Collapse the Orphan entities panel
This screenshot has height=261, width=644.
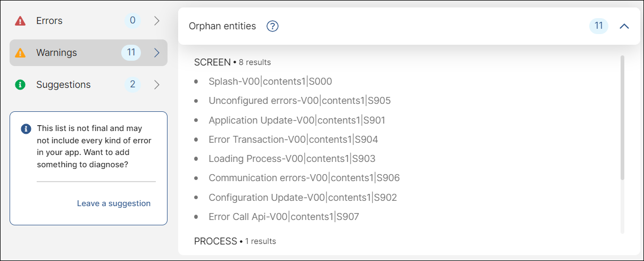[624, 26]
